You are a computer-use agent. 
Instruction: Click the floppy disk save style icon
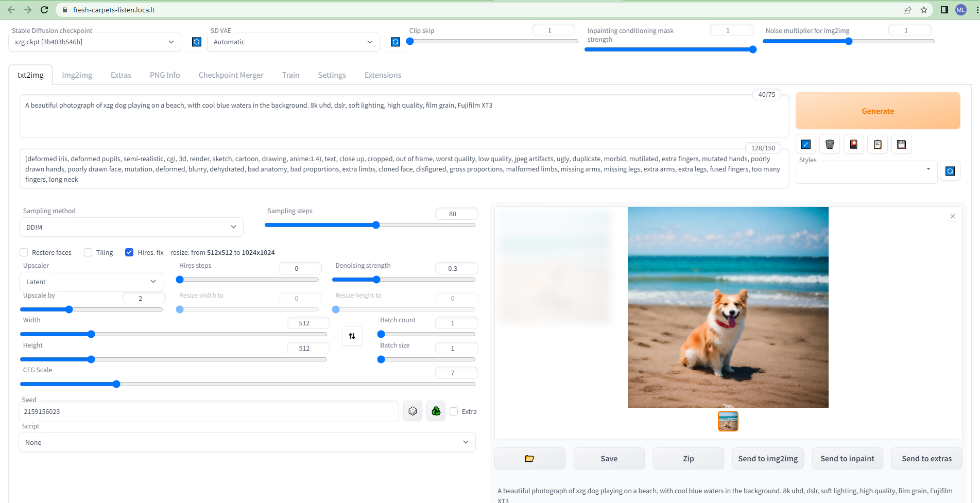pos(901,145)
